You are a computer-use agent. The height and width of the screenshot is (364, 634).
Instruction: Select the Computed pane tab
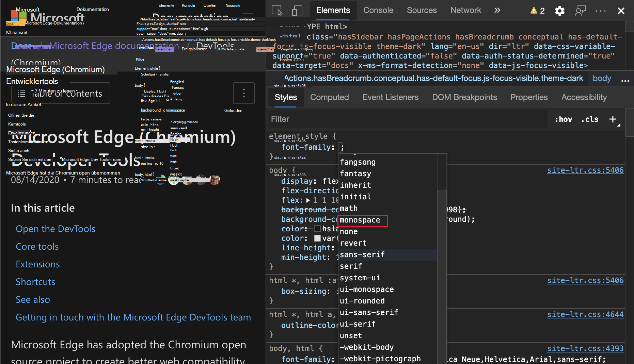329,97
